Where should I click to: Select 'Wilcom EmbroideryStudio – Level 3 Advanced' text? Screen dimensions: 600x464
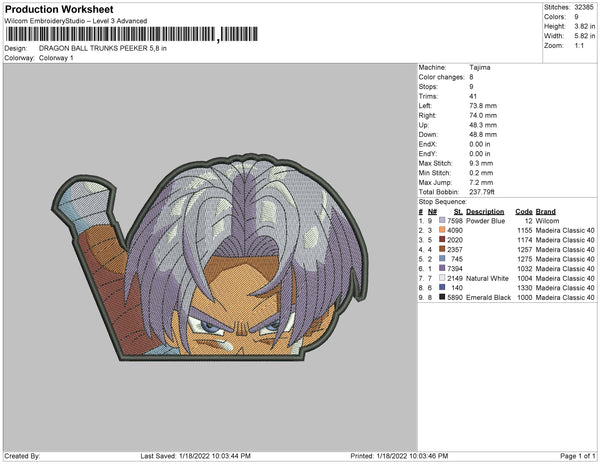(76, 21)
